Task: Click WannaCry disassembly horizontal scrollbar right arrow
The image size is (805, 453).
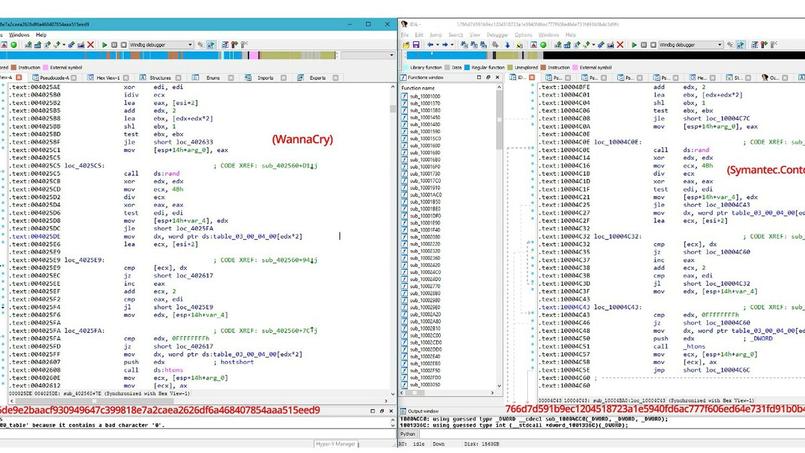Action: click(386, 401)
